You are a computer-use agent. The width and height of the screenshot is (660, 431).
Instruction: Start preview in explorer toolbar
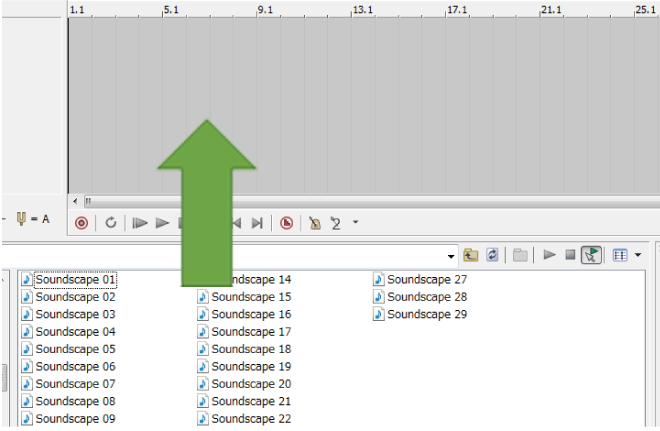pos(549,255)
